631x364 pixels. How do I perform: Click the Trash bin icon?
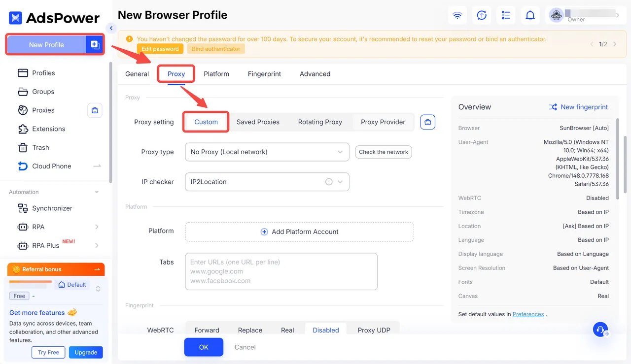[23, 148]
